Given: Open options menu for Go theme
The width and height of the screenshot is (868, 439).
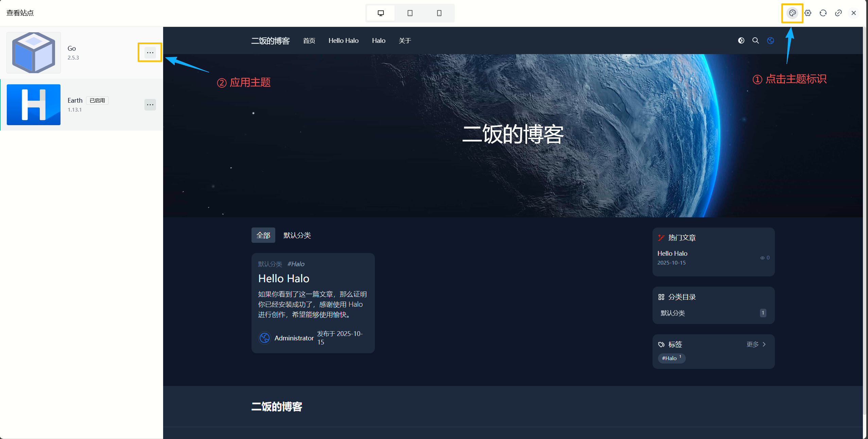Looking at the screenshot, I should (150, 52).
